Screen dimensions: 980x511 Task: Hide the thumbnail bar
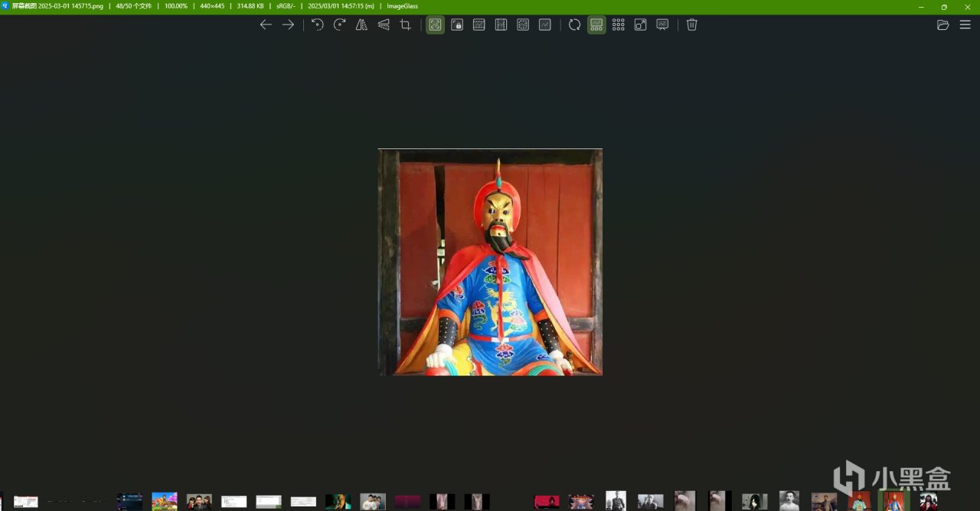[x=596, y=24]
